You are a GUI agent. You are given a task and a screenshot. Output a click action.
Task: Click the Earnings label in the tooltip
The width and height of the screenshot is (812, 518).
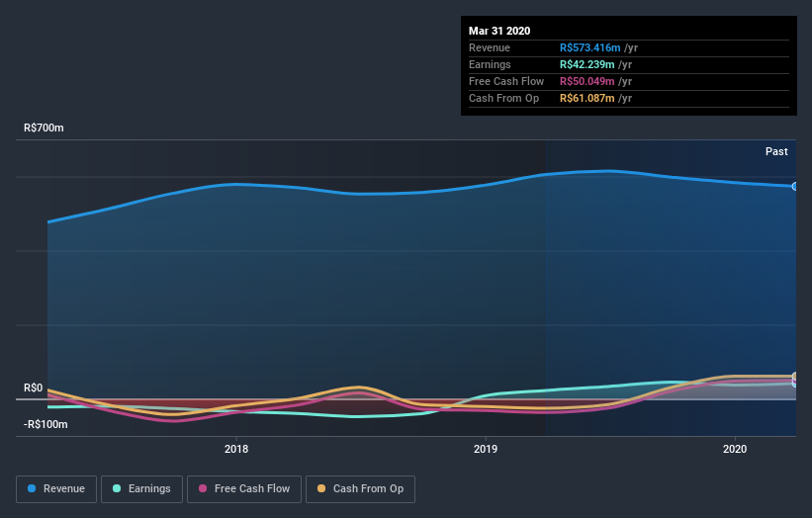tap(490, 64)
